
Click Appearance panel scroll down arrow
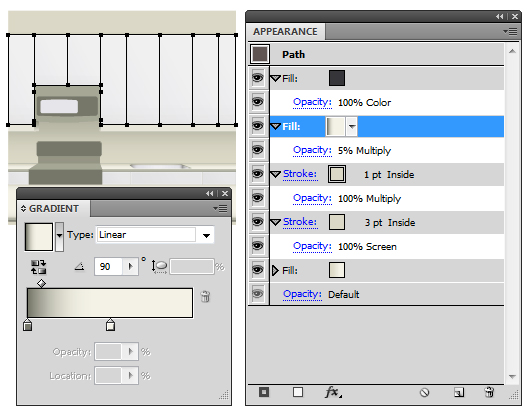click(x=512, y=376)
